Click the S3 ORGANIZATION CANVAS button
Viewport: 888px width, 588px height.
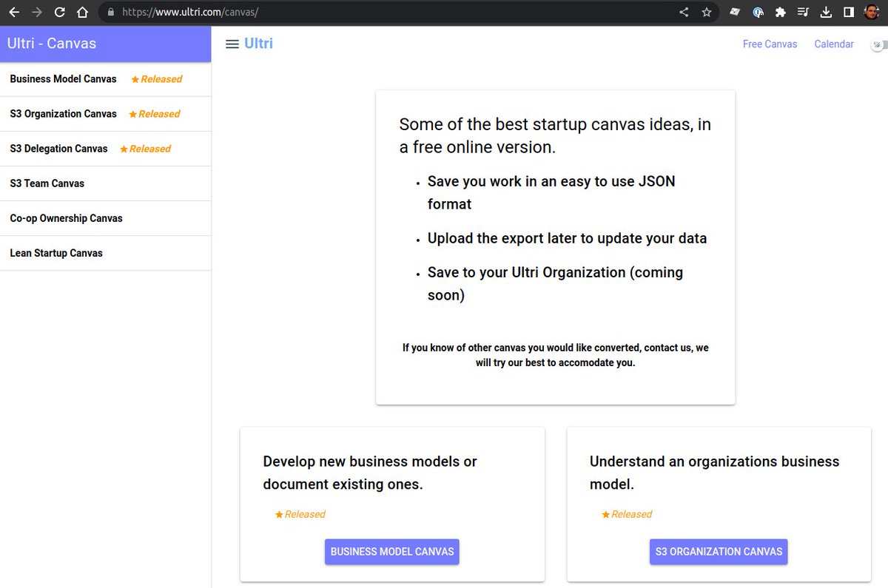pos(719,552)
